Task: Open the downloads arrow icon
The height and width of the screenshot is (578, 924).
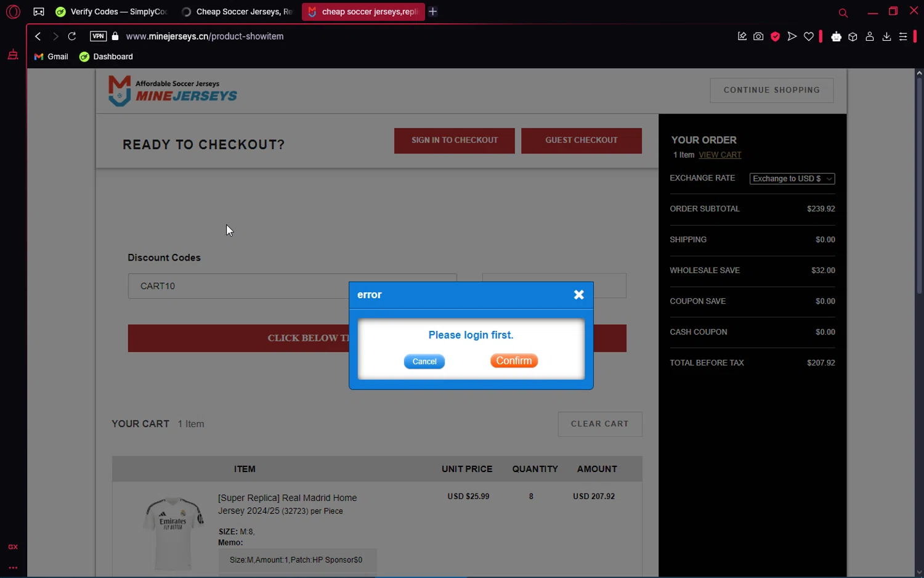Action: point(886,36)
